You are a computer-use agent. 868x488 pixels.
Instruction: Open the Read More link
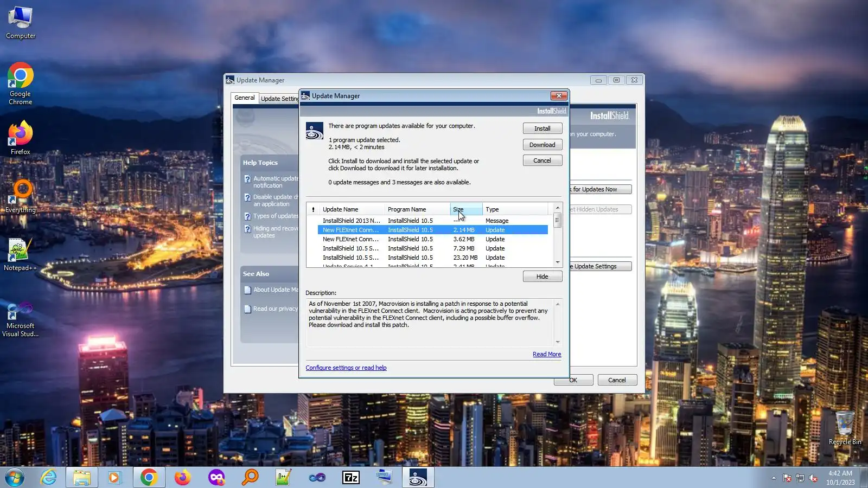pos(547,354)
